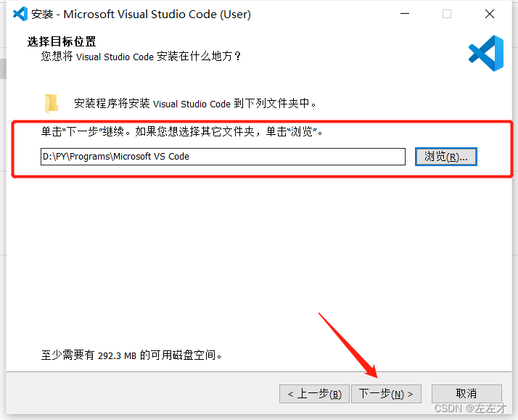Click the text 安装程序将安装 Visual Studio Code 到下列文件夹中

[195, 103]
